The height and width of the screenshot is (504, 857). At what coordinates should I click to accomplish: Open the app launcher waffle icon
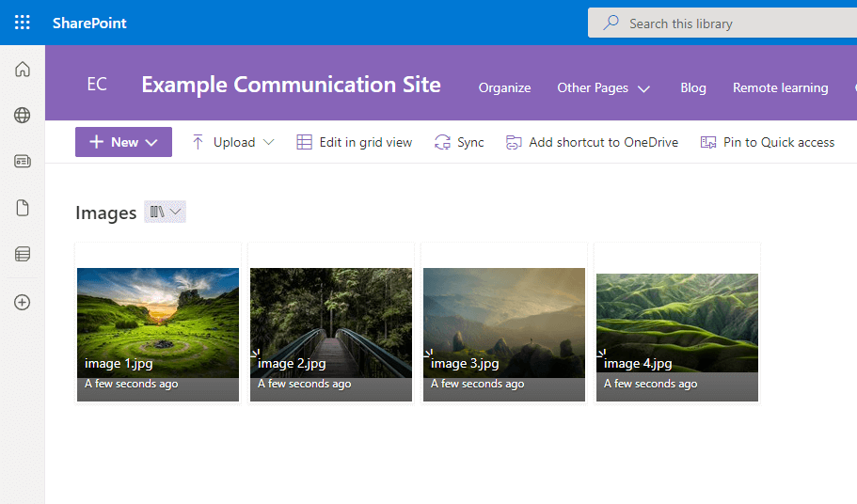coord(23,23)
